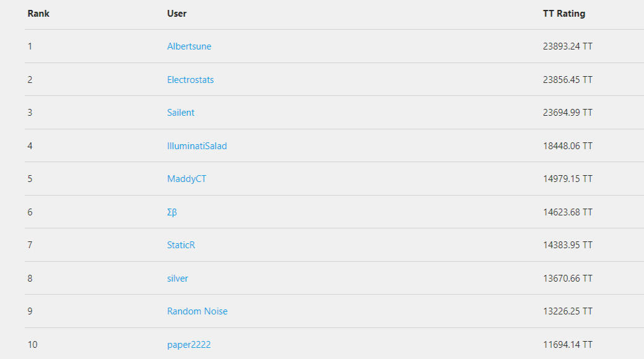The width and height of the screenshot is (644, 359).
Task: Open the silver user link
Action: (x=178, y=279)
